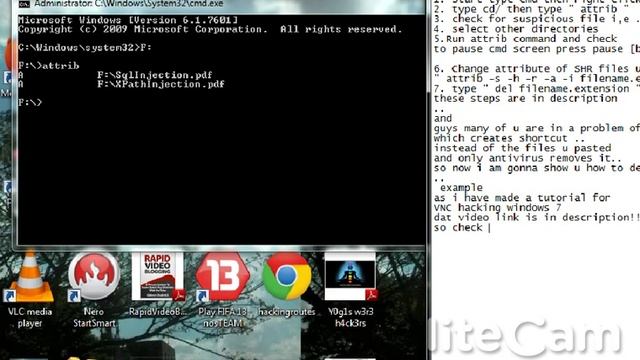Click the 'VNC hacking windows 7' line
The image size is (640, 360).
pos(497,208)
